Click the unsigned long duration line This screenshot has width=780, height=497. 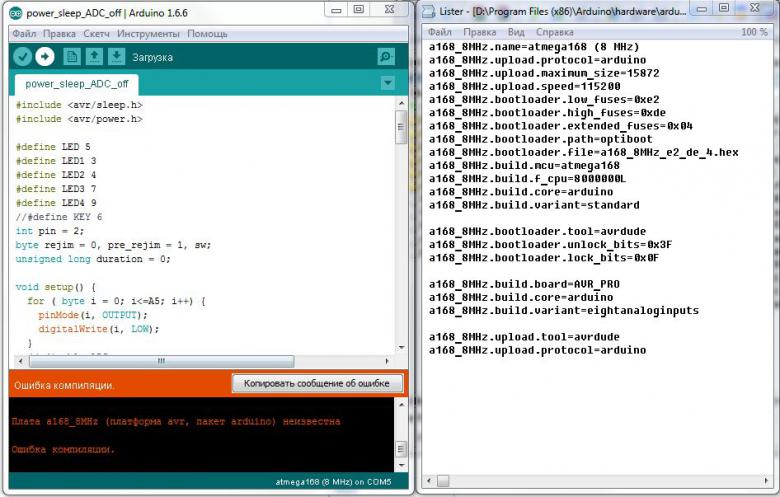click(x=93, y=259)
